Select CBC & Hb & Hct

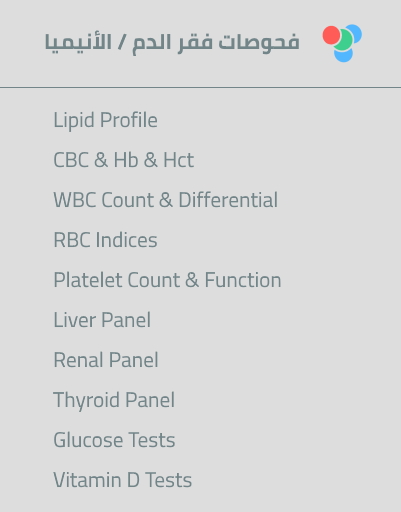pyautogui.click(x=124, y=160)
